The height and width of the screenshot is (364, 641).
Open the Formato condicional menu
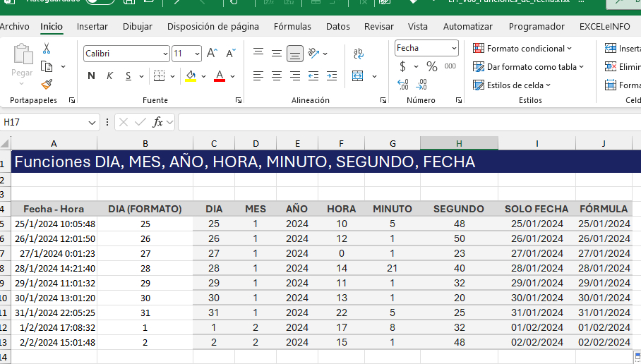pyautogui.click(x=522, y=49)
